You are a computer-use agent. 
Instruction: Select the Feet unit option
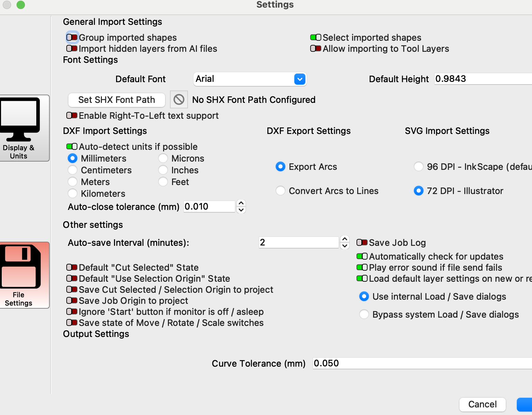(x=163, y=182)
